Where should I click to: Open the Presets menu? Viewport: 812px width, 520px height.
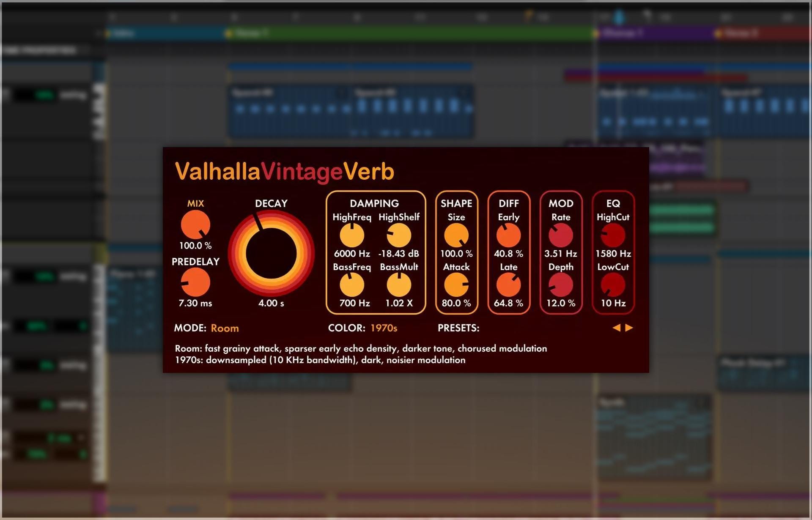(458, 328)
